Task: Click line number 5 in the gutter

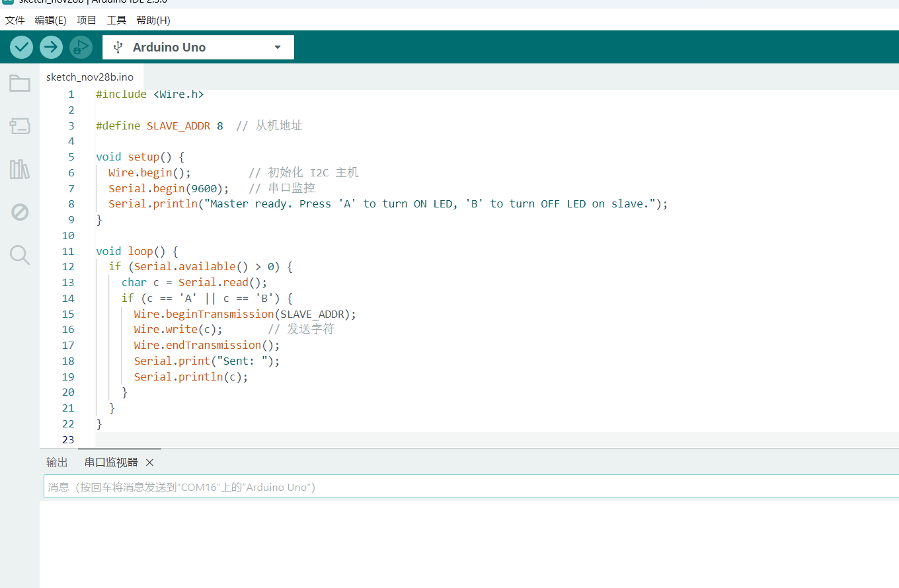Action: [x=71, y=157]
